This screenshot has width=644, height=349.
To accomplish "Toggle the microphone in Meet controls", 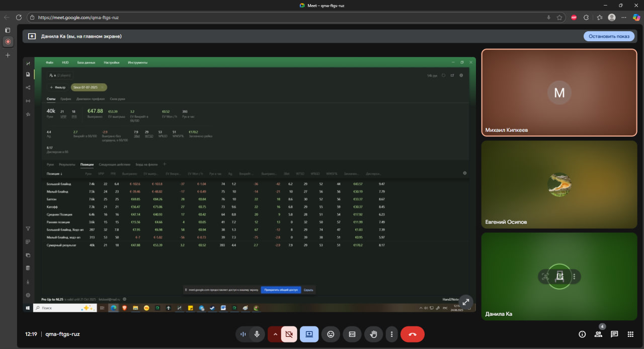I will pos(257,334).
